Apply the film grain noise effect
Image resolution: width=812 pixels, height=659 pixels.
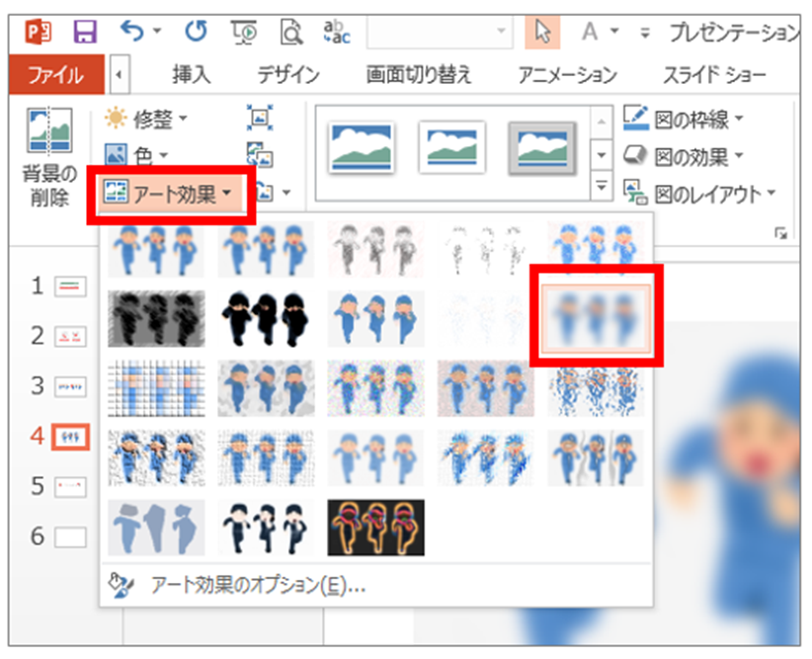click(x=376, y=388)
